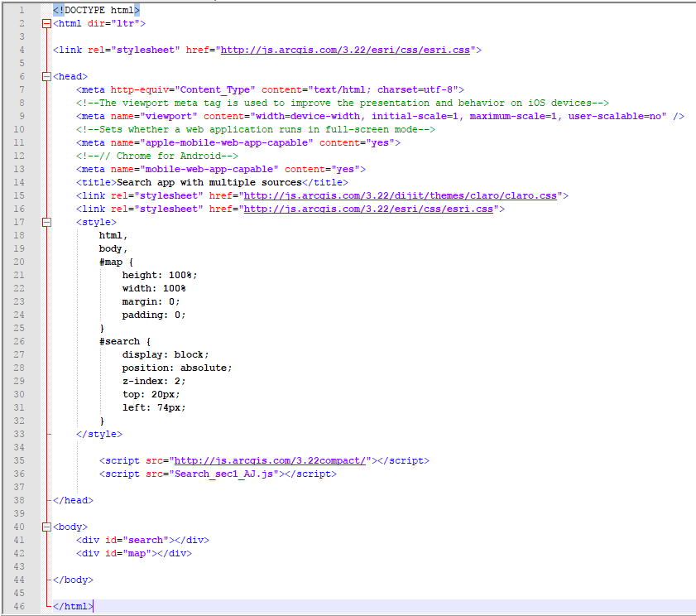Click the closing </style> tag
The width and height of the screenshot is (696, 616).
click(x=99, y=435)
